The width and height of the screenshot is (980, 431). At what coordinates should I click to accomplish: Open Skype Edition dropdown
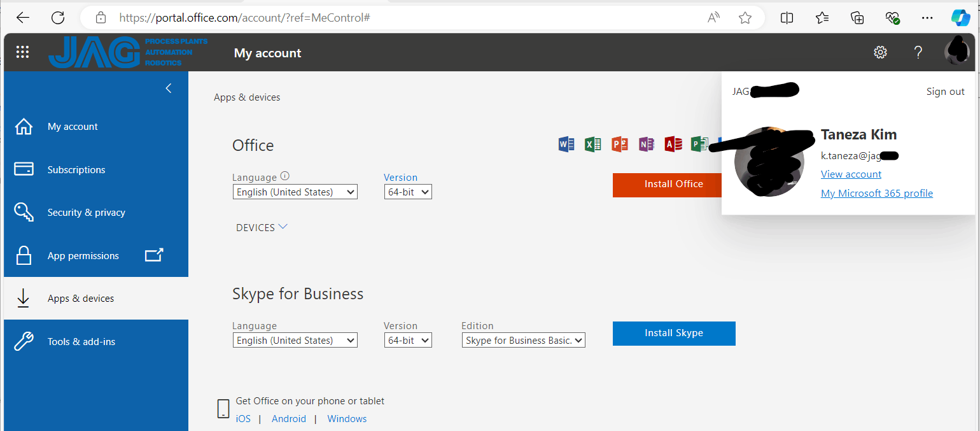(524, 340)
